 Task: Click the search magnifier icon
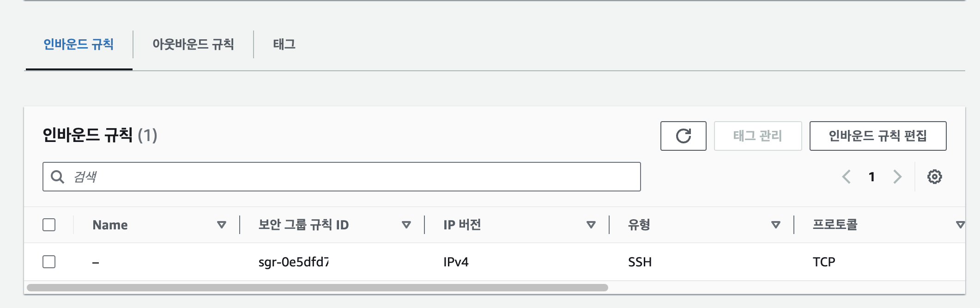click(57, 177)
